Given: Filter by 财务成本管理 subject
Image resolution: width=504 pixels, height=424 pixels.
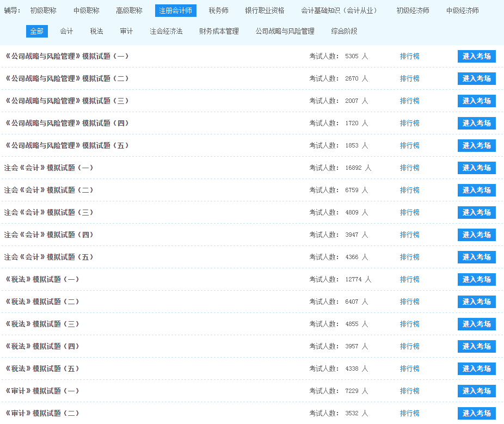Looking at the screenshot, I should 218,31.
